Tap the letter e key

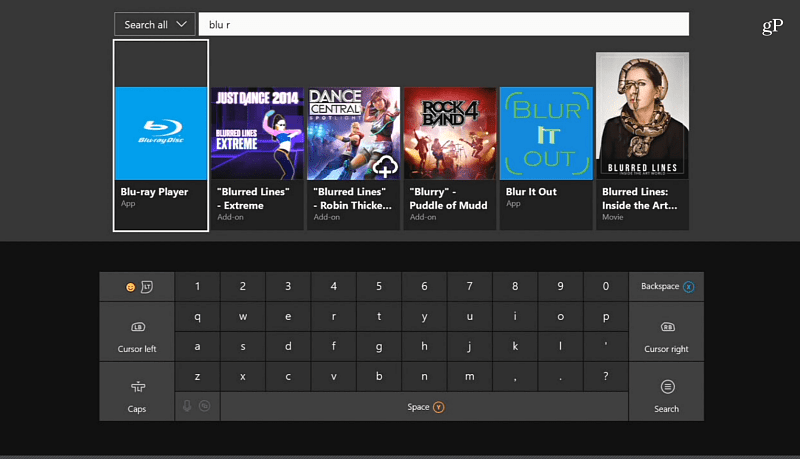click(288, 317)
